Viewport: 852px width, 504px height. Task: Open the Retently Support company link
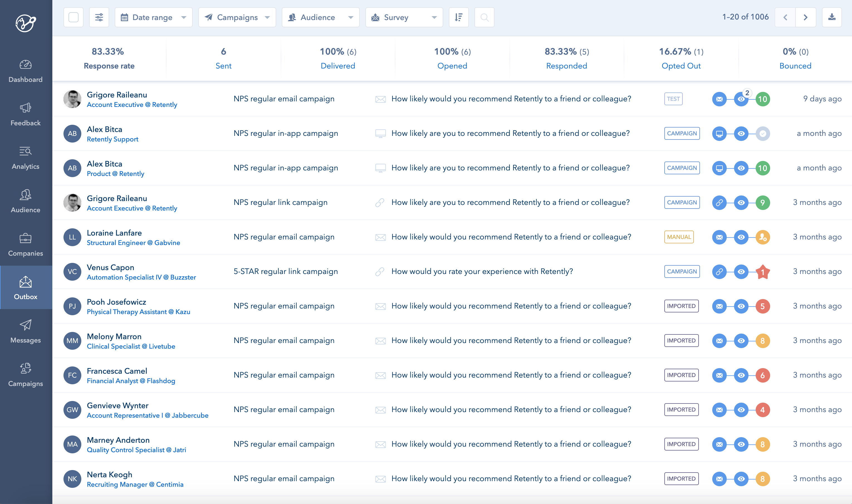112,139
